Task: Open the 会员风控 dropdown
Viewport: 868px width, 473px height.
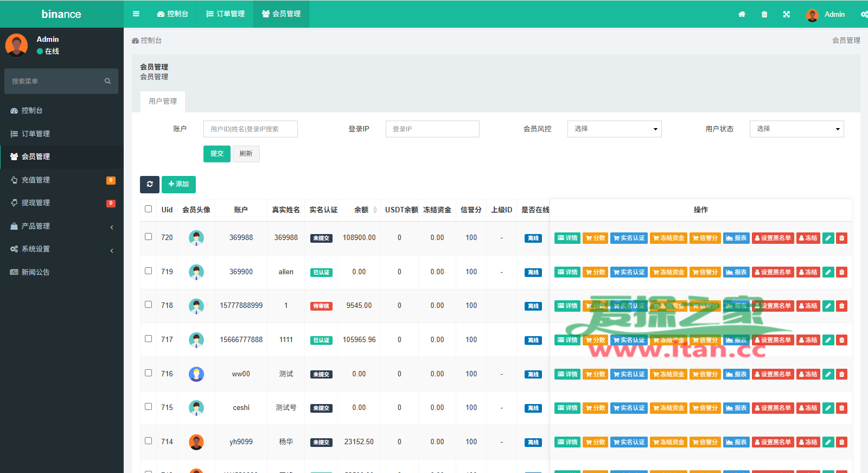Action: (x=614, y=129)
